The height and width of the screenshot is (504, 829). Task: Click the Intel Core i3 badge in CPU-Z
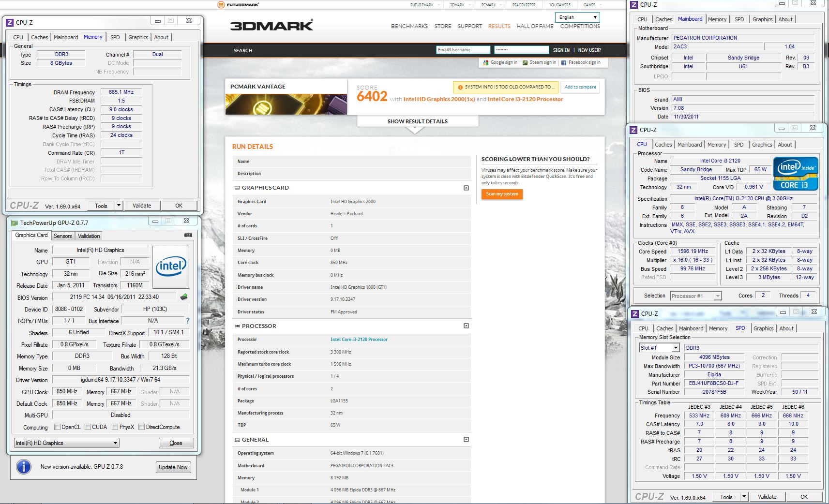pos(796,173)
